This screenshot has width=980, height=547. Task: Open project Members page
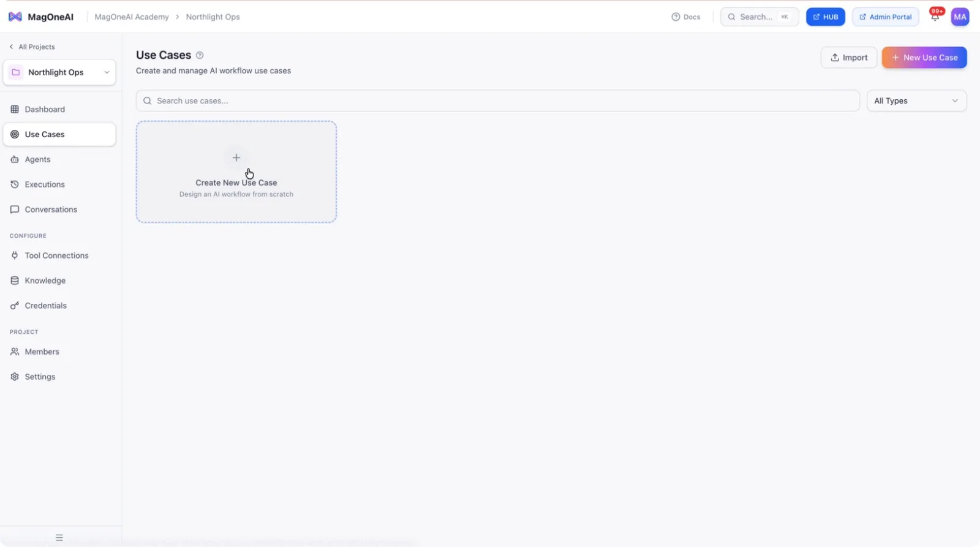click(x=59, y=352)
